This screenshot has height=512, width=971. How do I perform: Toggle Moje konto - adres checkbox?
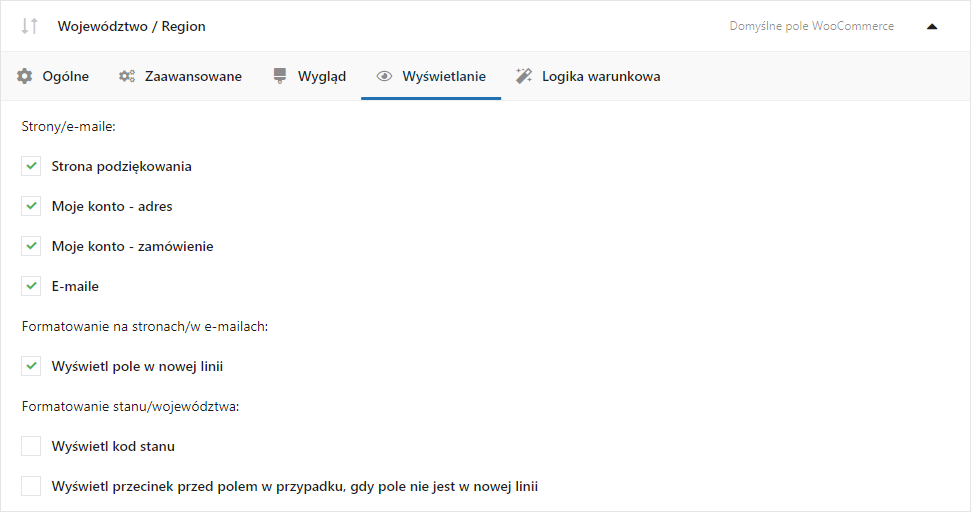click(x=31, y=206)
